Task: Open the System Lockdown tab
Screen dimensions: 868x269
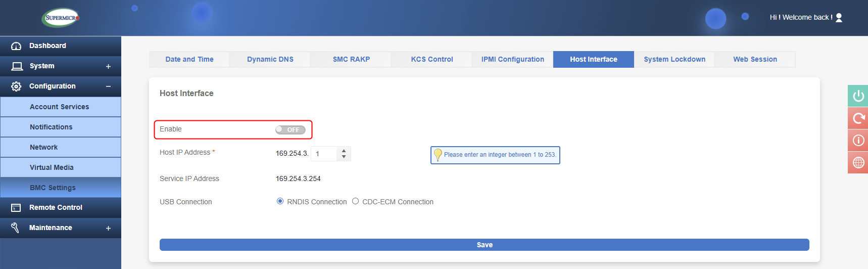Action: coord(674,59)
